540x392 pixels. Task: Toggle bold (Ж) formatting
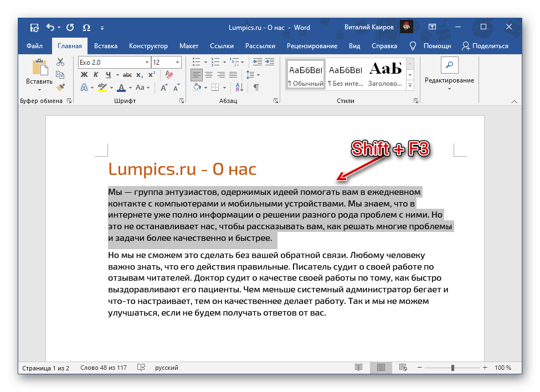pyautogui.click(x=84, y=75)
